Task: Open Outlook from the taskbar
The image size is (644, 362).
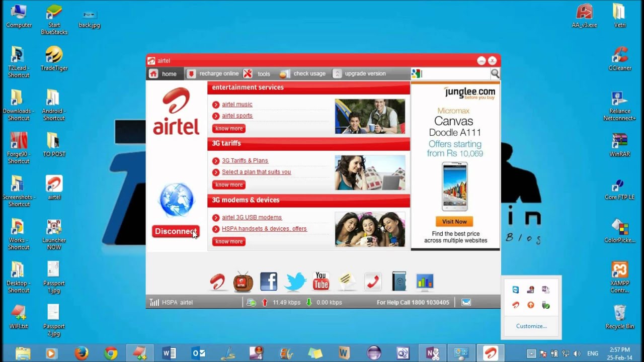Action: click(x=198, y=353)
